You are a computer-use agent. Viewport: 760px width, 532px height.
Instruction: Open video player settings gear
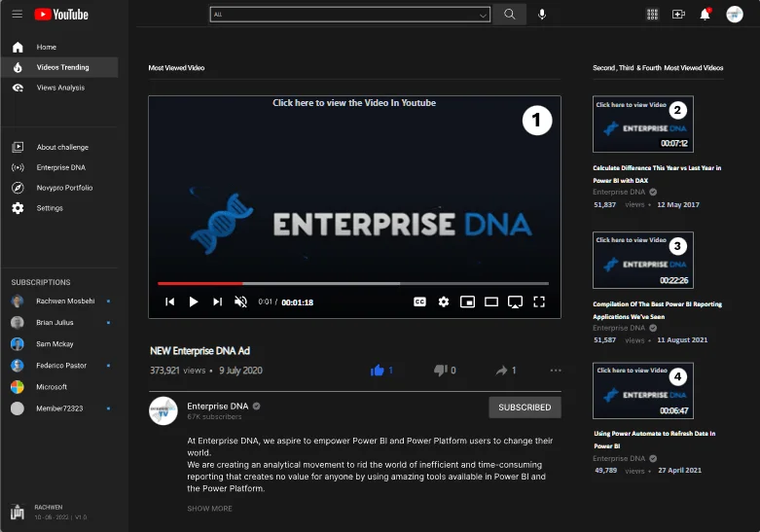[x=444, y=301]
